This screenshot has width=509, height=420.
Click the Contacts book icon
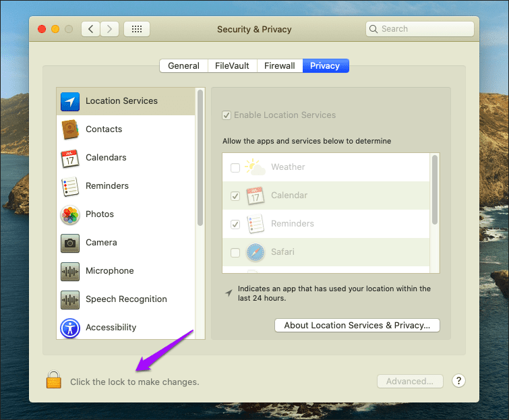[x=70, y=129]
